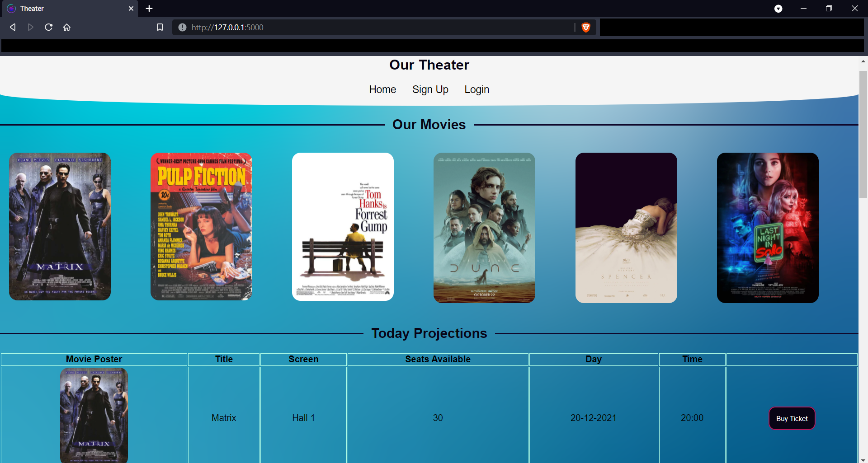Click the Our Movies section heading
The image size is (868, 463).
point(429,125)
